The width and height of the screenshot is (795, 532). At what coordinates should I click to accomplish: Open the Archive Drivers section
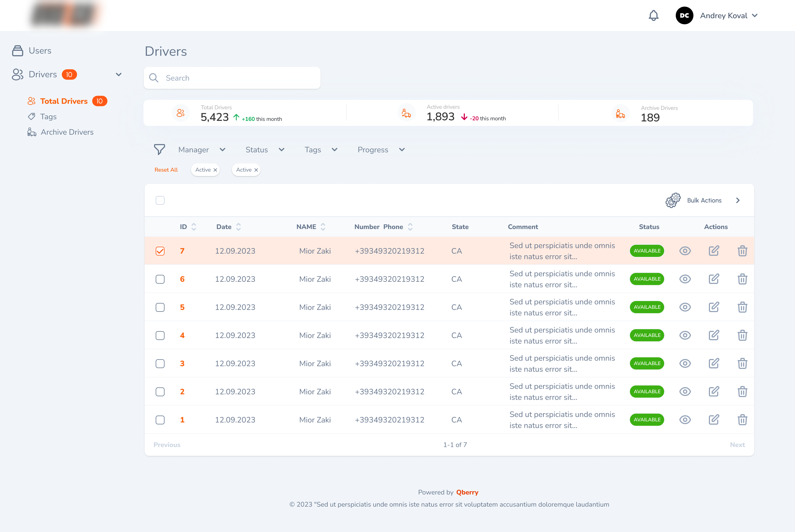(x=67, y=132)
